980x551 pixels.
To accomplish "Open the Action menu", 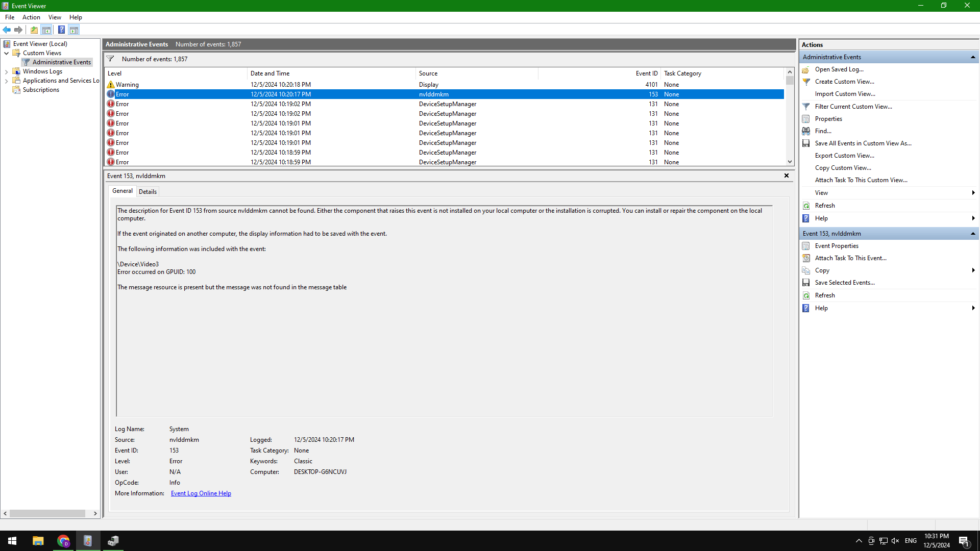I will (x=31, y=17).
